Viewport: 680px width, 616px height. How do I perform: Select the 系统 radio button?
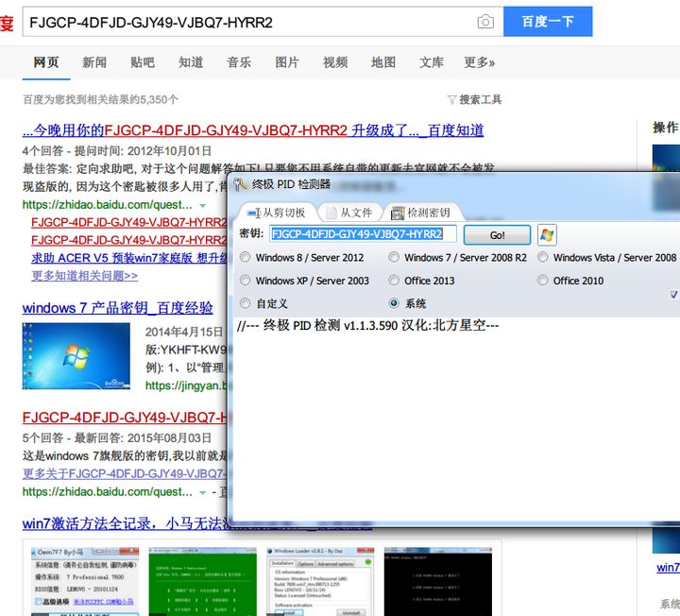[394, 303]
